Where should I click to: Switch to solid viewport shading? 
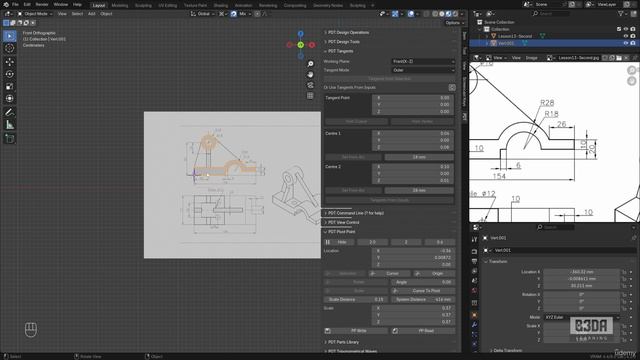[x=442, y=13]
